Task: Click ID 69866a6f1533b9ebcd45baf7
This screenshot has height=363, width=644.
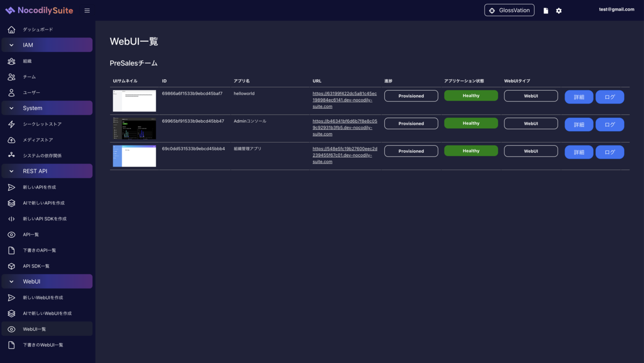Action: pyautogui.click(x=192, y=93)
